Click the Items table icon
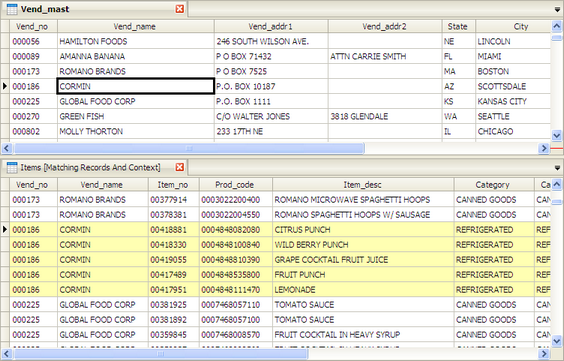 click(12, 167)
